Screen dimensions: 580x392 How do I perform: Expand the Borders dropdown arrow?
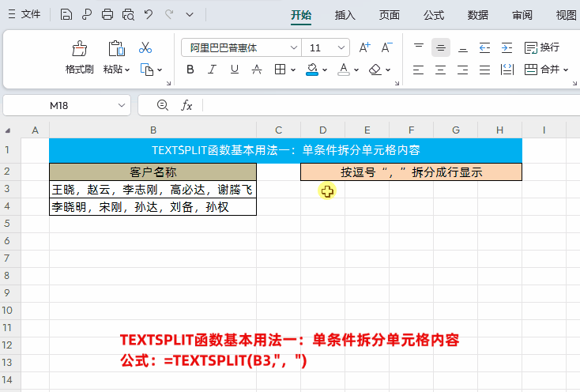[293, 70]
